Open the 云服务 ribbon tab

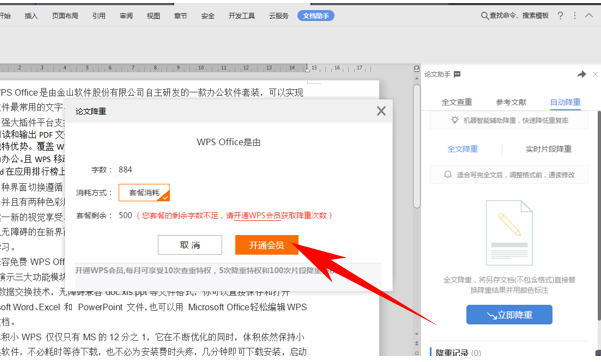click(279, 16)
